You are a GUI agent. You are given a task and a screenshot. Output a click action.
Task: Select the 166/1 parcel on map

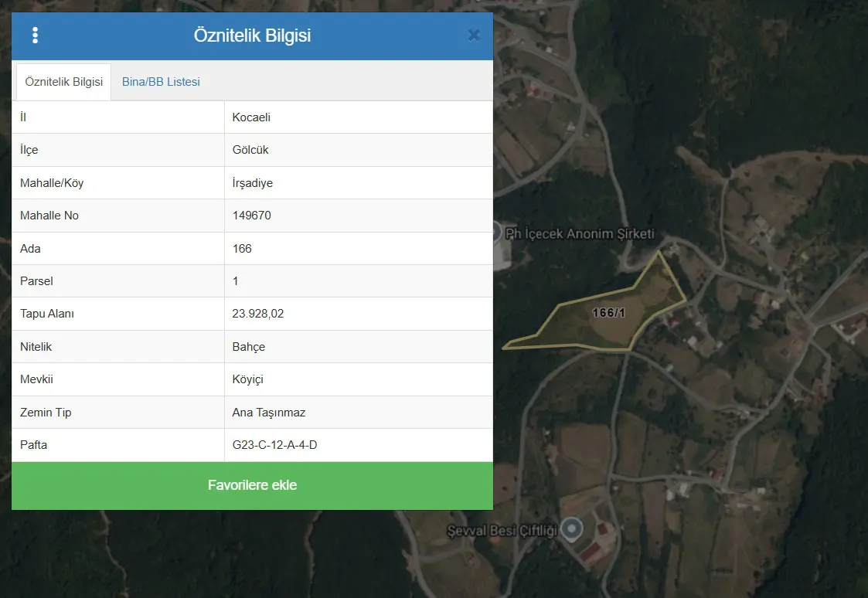(x=608, y=313)
